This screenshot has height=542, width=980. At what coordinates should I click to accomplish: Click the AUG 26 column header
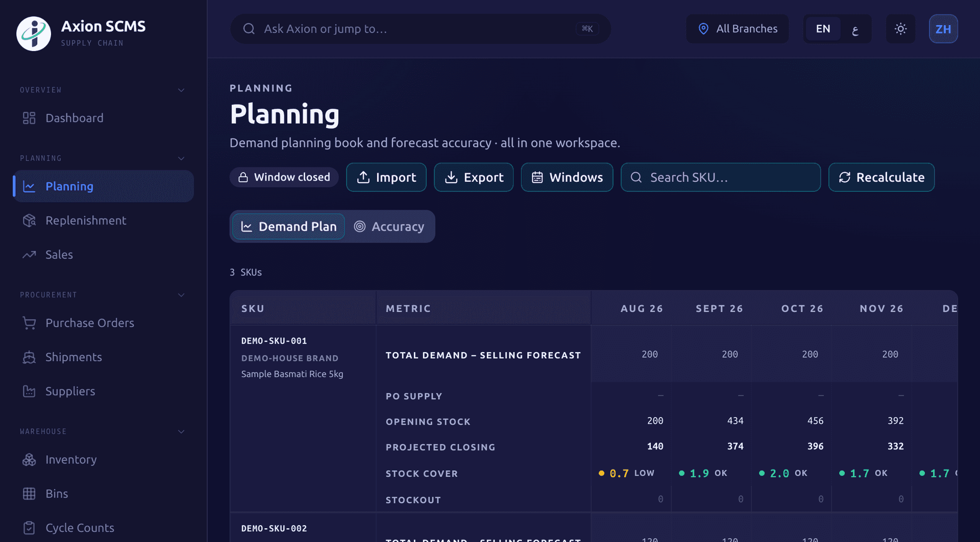point(642,309)
